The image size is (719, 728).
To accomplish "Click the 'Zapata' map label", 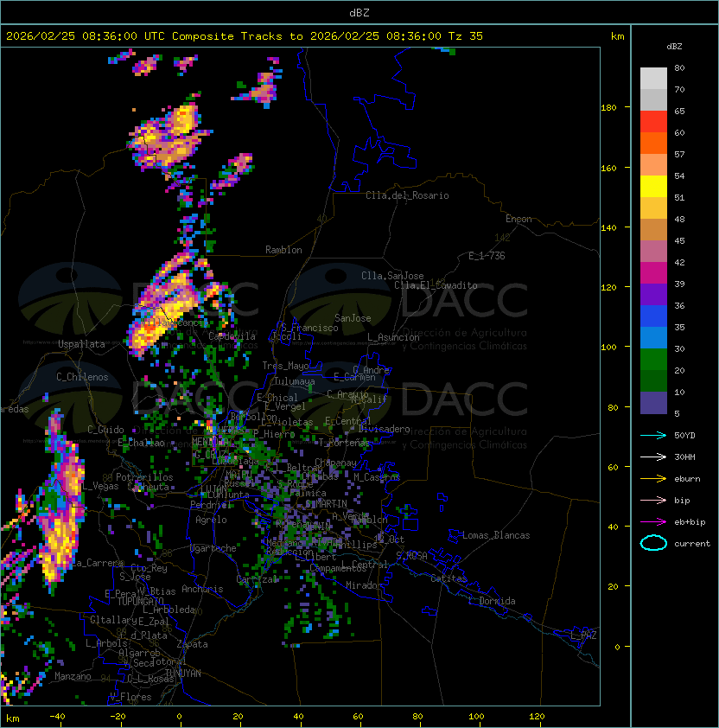I will (192, 644).
